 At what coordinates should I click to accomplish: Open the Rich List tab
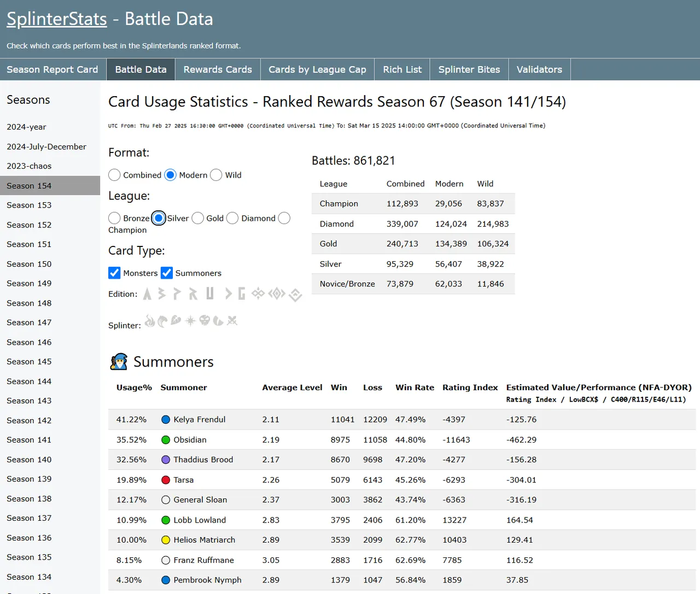click(x=402, y=69)
